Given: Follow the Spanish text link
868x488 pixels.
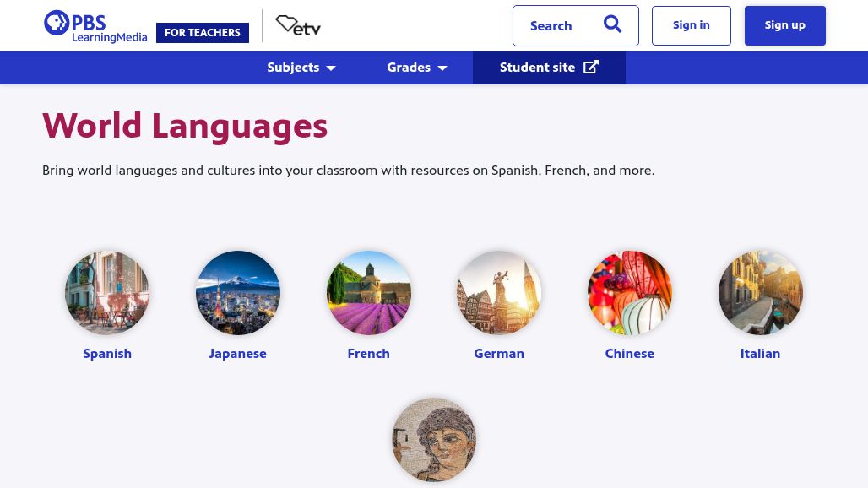Looking at the screenshot, I should (107, 354).
